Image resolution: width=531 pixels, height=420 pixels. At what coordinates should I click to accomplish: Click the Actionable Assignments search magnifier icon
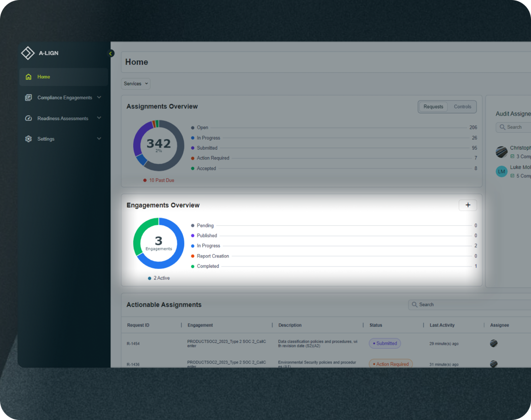[x=415, y=305]
